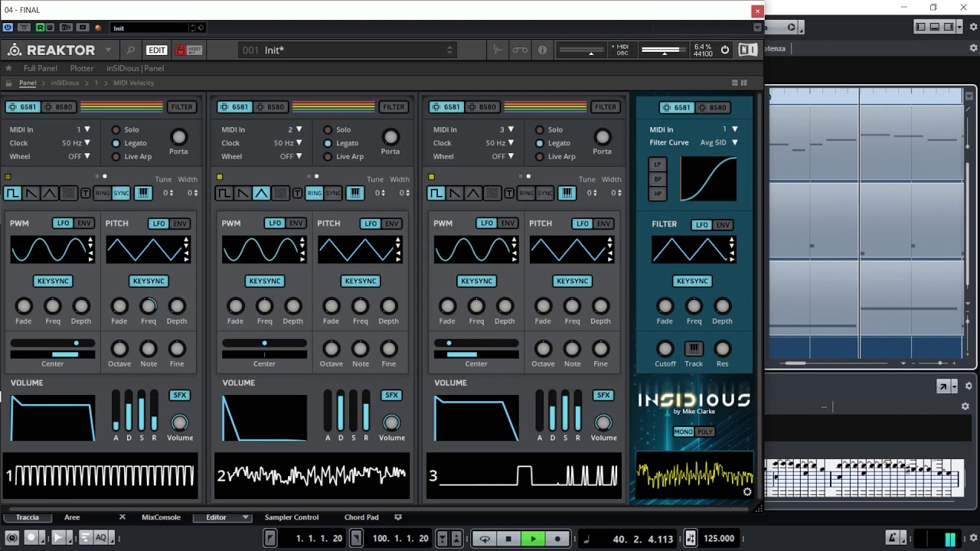
Task: Open Reaktor main menu arrow
Action: point(108,51)
